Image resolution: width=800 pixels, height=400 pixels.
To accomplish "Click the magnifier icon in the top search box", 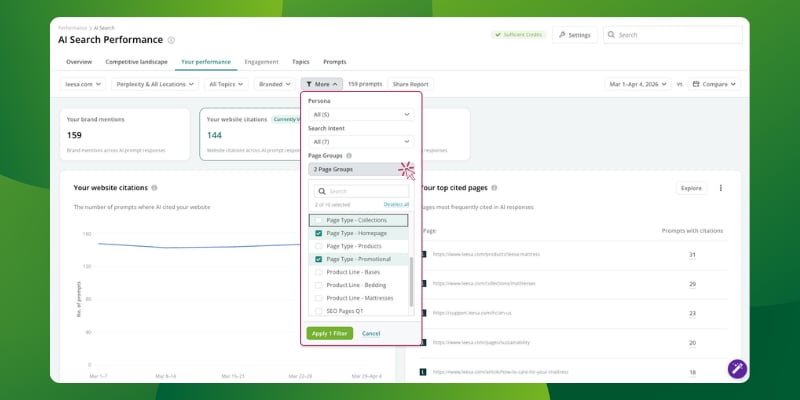I will coord(611,35).
